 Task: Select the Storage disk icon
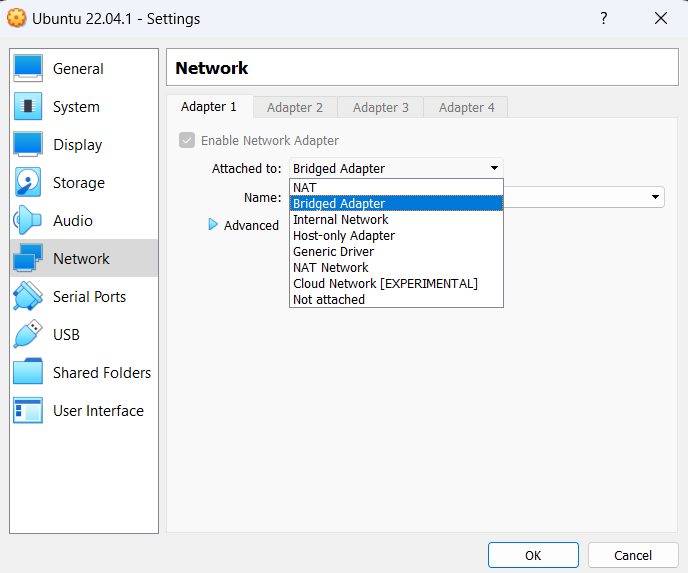(28, 183)
